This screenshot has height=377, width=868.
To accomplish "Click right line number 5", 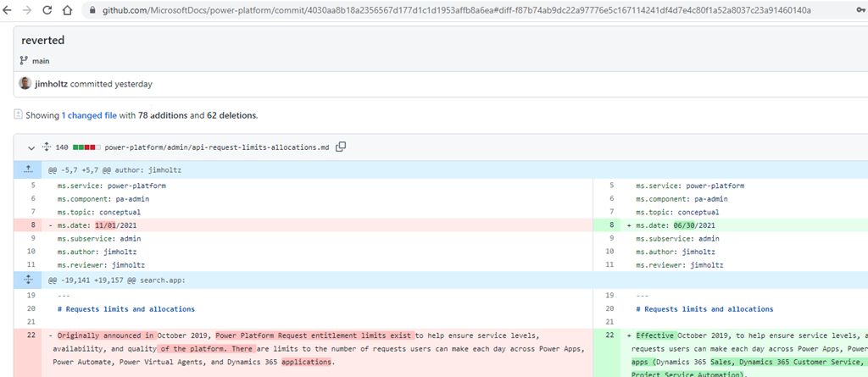I will click(x=612, y=186).
